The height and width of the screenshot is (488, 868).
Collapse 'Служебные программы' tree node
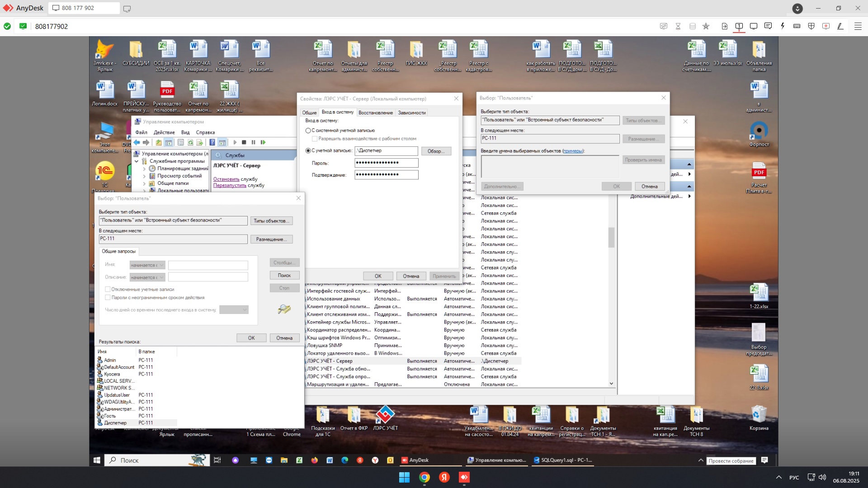[x=137, y=161]
